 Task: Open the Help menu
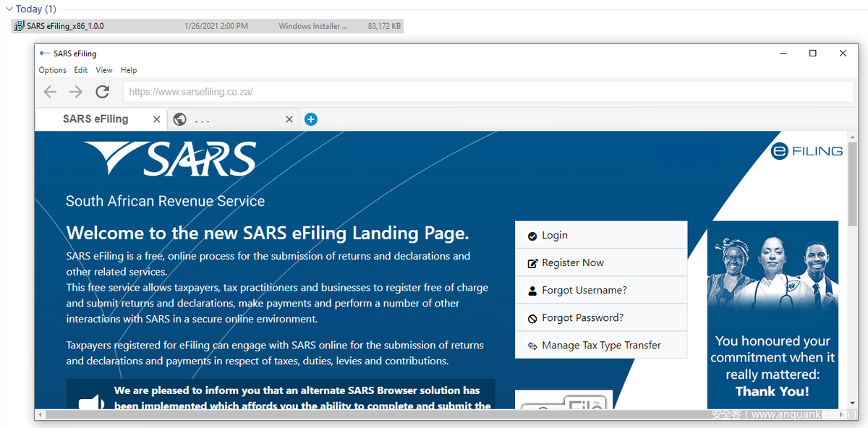tap(129, 70)
